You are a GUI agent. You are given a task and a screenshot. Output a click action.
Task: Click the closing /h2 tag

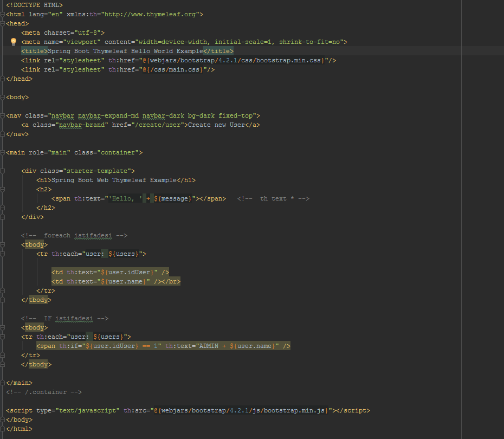tap(46, 208)
